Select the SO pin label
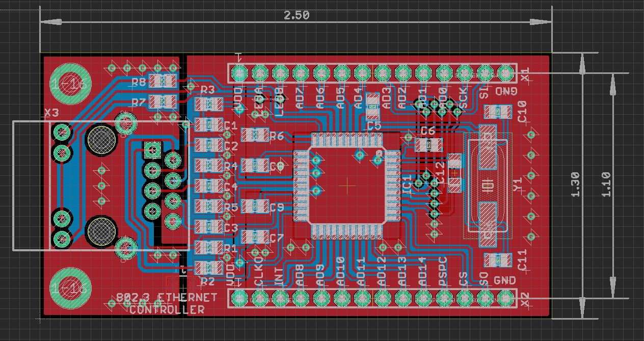The height and width of the screenshot is (341, 644). (x=484, y=278)
